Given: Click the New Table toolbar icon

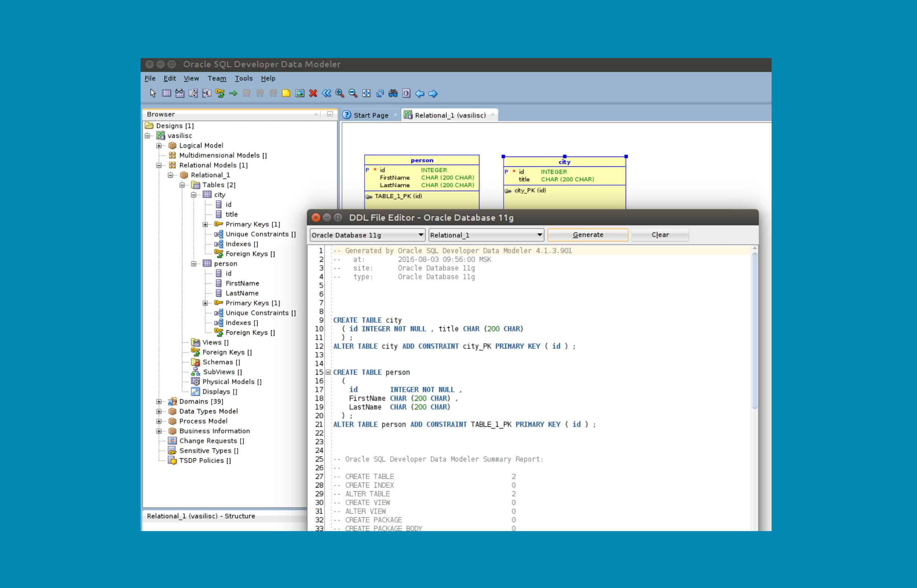Looking at the screenshot, I should (166, 93).
